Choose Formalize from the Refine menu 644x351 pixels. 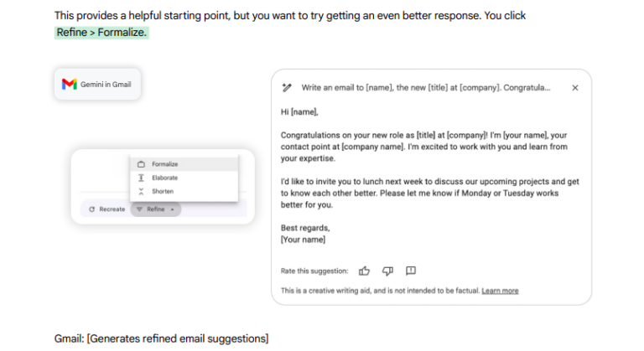(164, 164)
